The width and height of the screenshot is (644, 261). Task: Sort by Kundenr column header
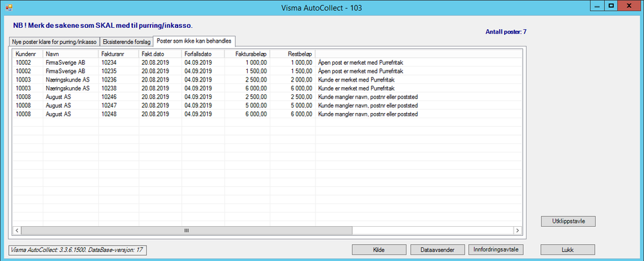28,54
